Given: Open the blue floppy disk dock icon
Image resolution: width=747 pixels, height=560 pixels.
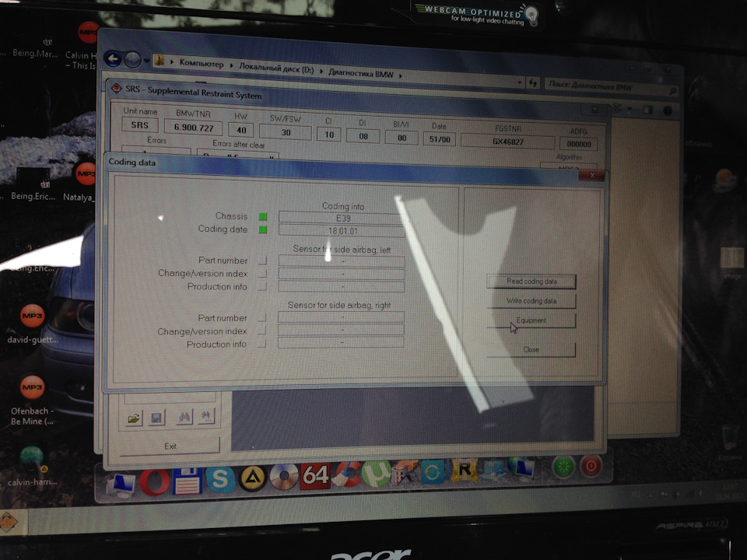Looking at the screenshot, I should coord(187,480).
